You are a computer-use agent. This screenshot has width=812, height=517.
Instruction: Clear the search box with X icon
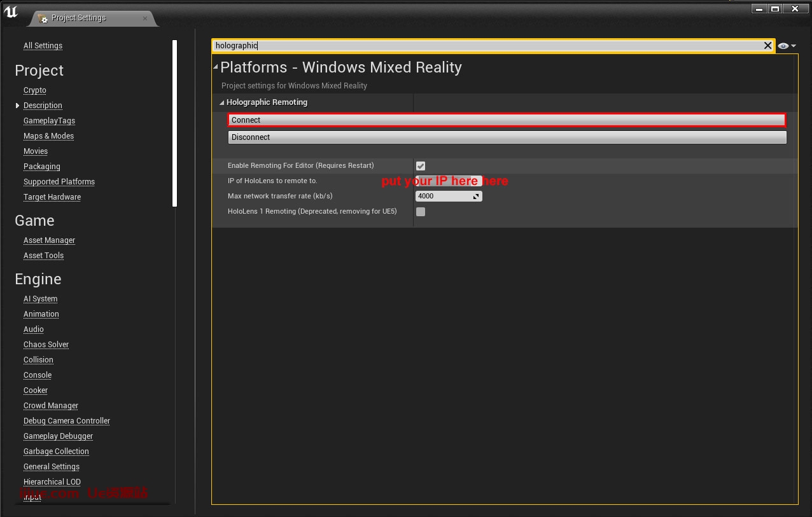pyautogui.click(x=767, y=46)
